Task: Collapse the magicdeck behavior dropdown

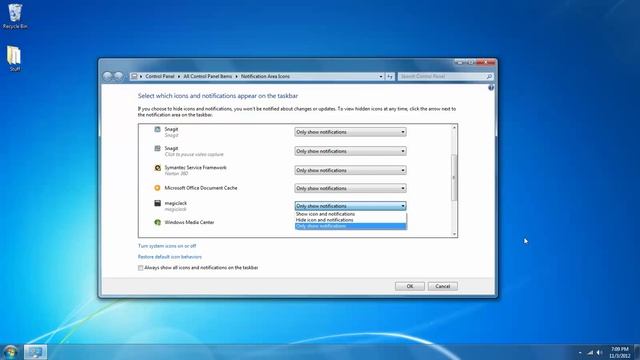Action: click(x=350, y=206)
